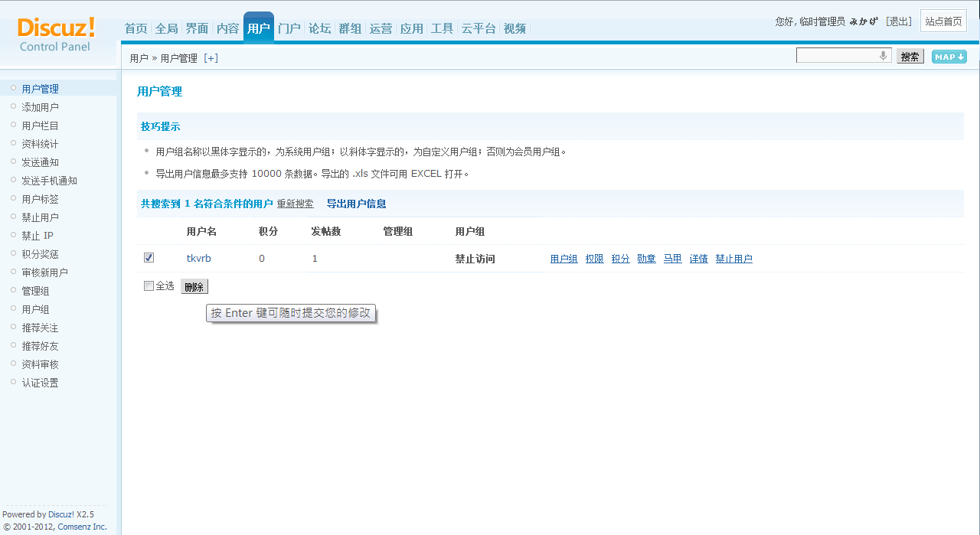Open 资料统计 in the sidebar
The width and height of the screenshot is (980, 535).
(x=40, y=144)
